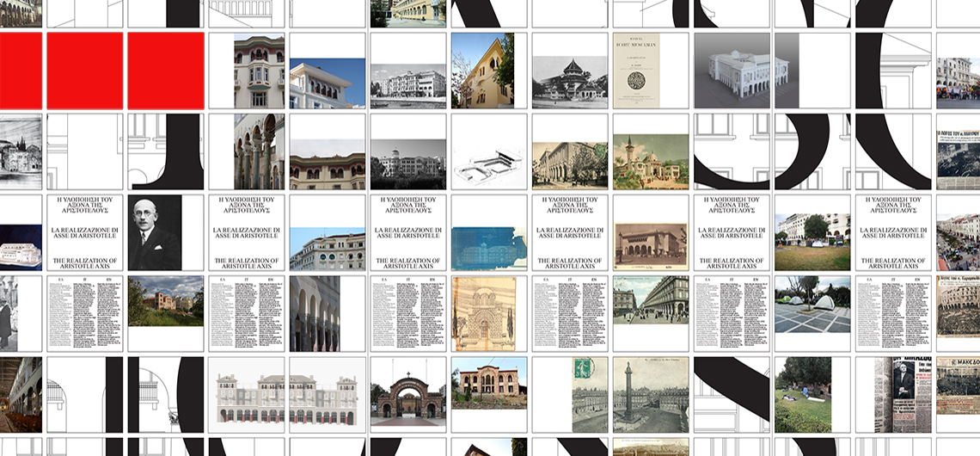The width and height of the screenshot is (980, 456).
Task: Open the colored postcard of arcaded street
Action: coord(651,299)
